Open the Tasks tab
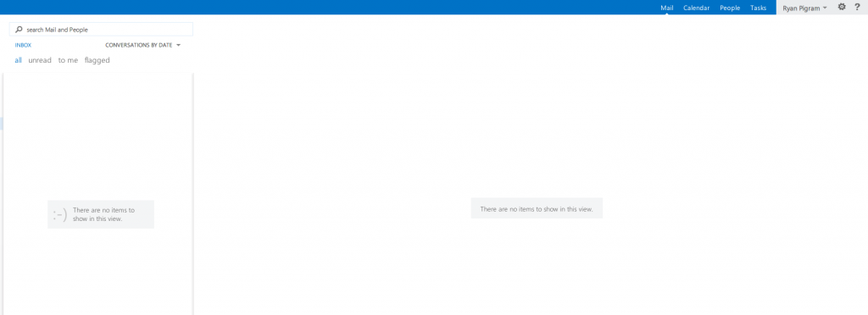 point(758,8)
